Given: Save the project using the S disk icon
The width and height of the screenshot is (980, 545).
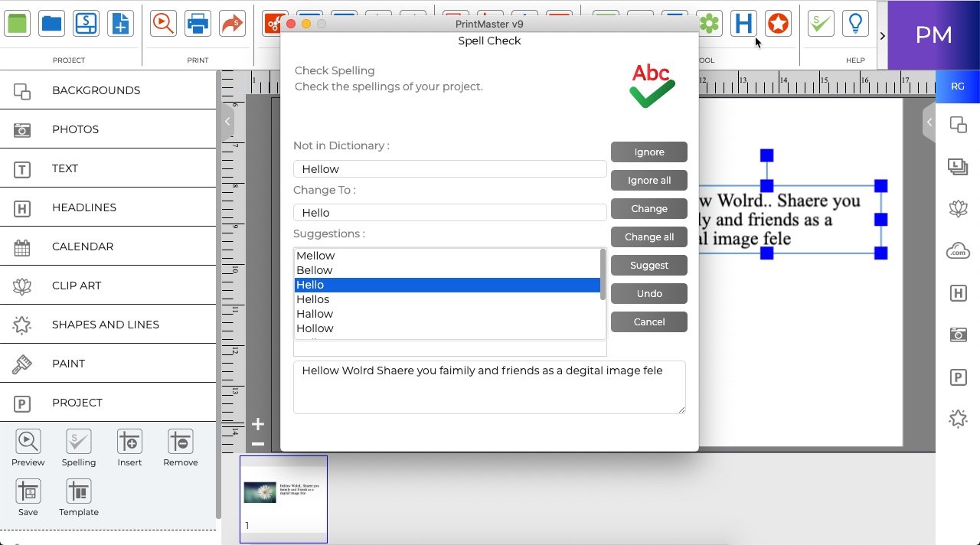Looking at the screenshot, I should coord(86,23).
